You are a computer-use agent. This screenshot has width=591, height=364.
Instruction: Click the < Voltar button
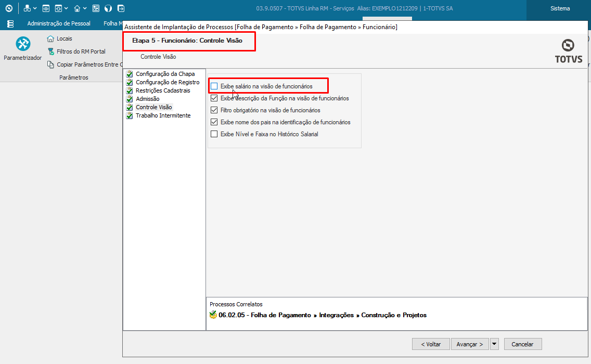(x=431, y=344)
